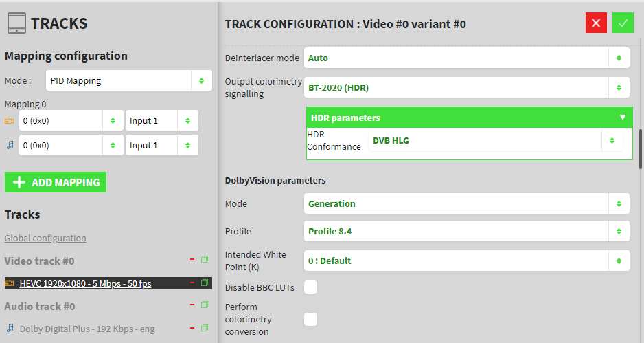
Task: Confirm track configuration with green checkmark
Action: tap(623, 23)
